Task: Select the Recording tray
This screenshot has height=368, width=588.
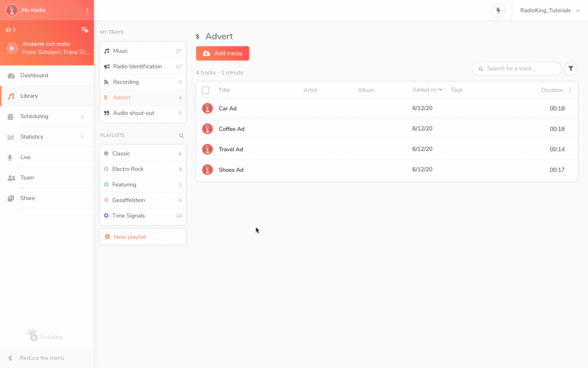Action: pos(143,82)
